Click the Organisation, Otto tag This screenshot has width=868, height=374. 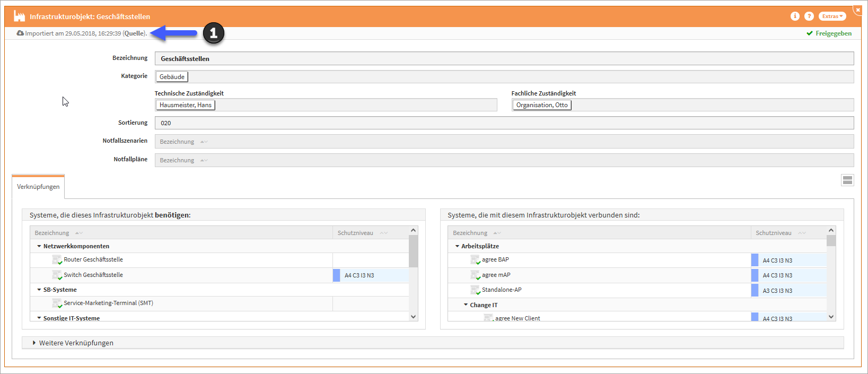[x=541, y=105]
